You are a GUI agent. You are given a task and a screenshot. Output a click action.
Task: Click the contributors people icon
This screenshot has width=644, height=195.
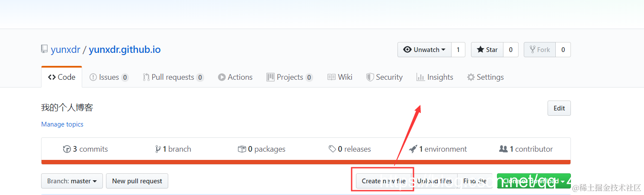point(503,149)
